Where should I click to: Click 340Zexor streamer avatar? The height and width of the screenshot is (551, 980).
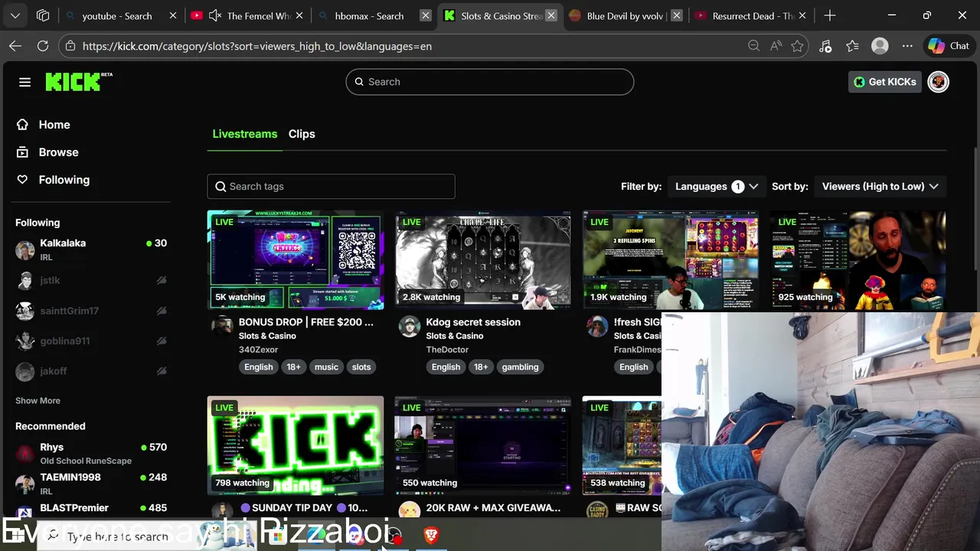coord(222,327)
